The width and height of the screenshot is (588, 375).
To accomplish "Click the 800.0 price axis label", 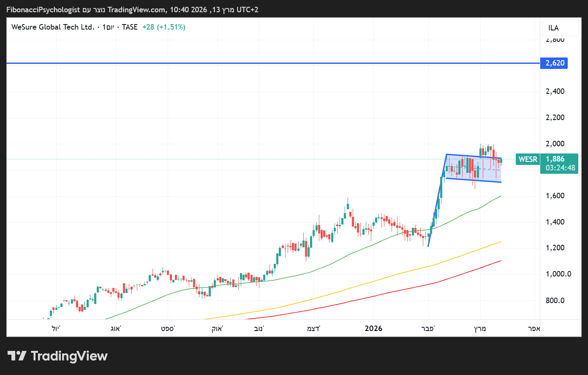I will 555,301.
